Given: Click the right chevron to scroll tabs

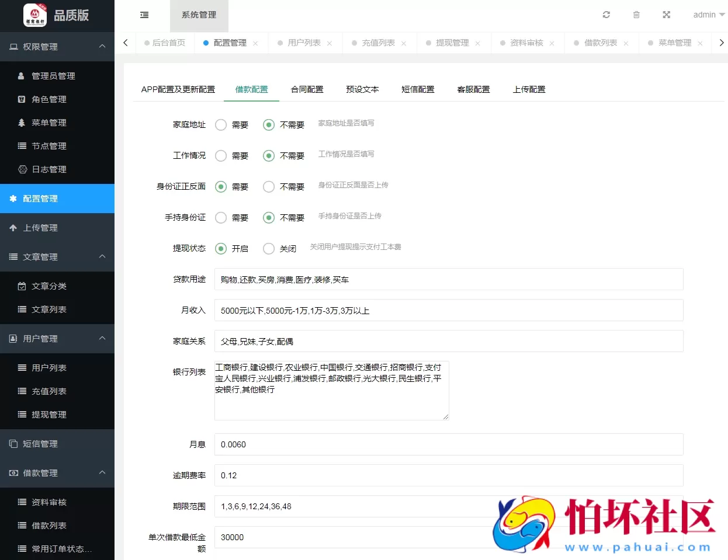Looking at the screenshot, I should [x=722, y=43].
